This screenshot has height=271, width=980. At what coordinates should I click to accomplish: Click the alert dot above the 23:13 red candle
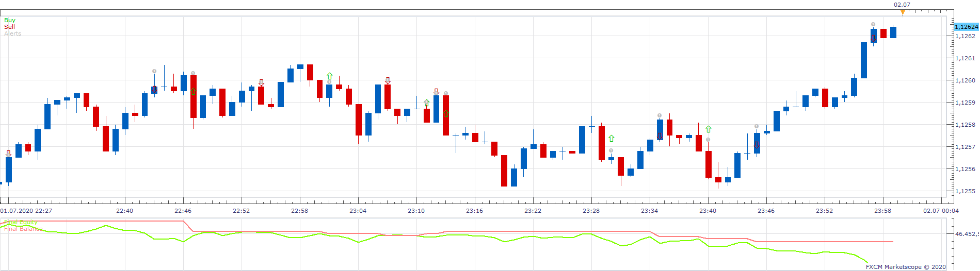coord(446,93)
